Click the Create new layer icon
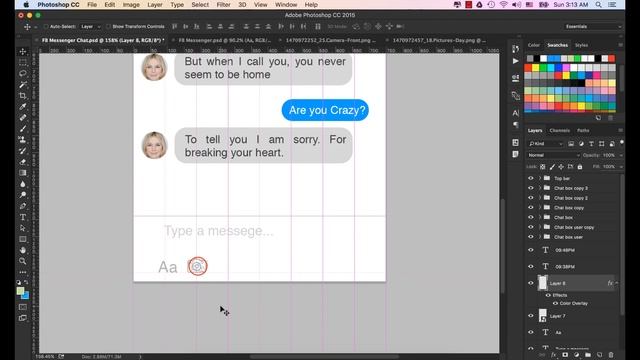This screenshot has height=360, width=640. pos(599,355)
